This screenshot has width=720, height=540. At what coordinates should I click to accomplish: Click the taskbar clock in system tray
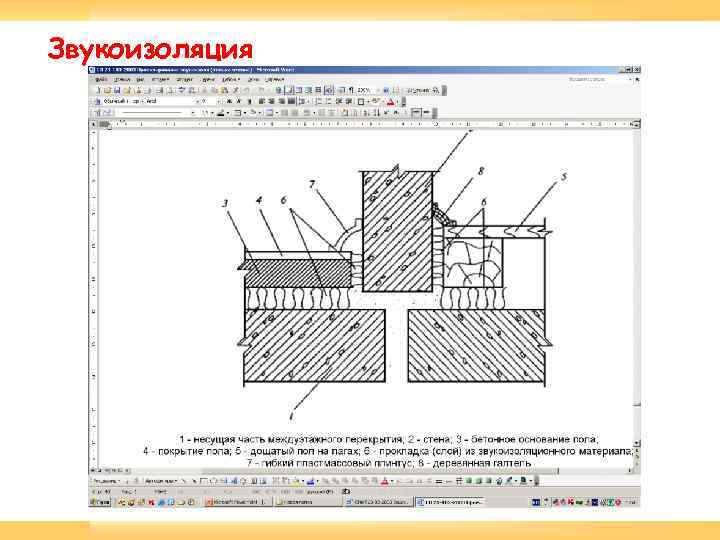(x=631, y=502)
